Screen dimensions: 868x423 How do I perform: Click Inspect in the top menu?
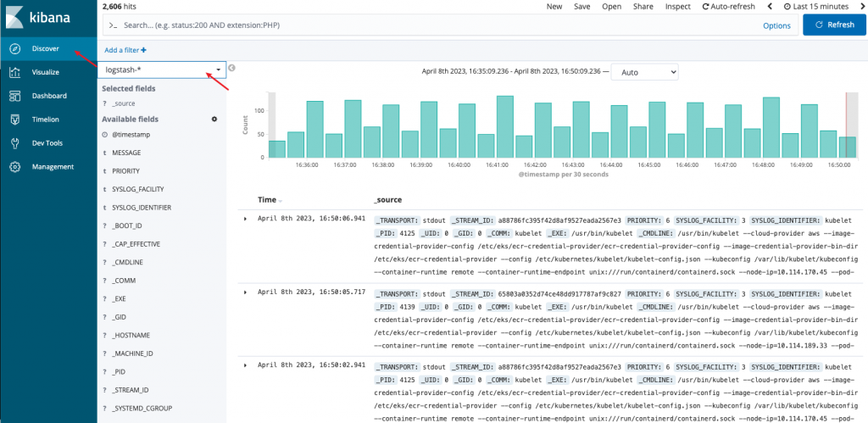678,7
